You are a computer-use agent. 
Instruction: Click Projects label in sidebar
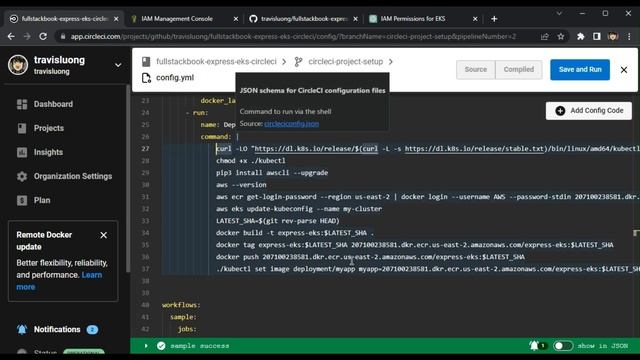click(49, 128)
